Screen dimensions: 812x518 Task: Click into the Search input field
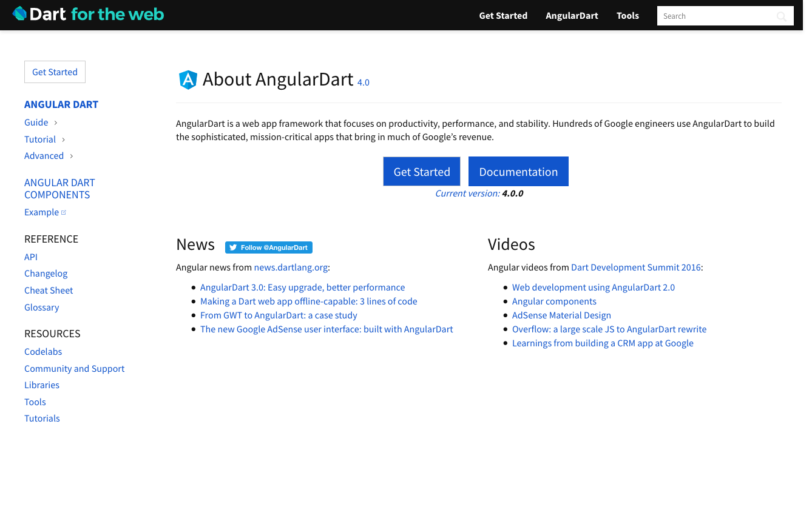pos(725,16)
